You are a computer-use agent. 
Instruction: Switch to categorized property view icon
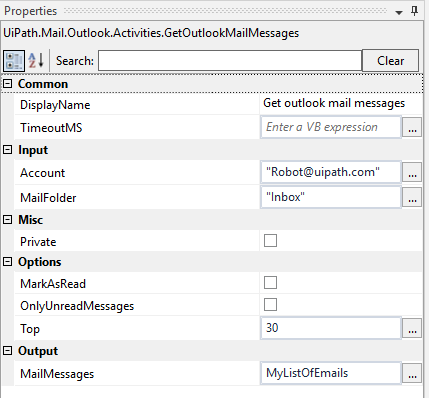[x=14, y=61]
